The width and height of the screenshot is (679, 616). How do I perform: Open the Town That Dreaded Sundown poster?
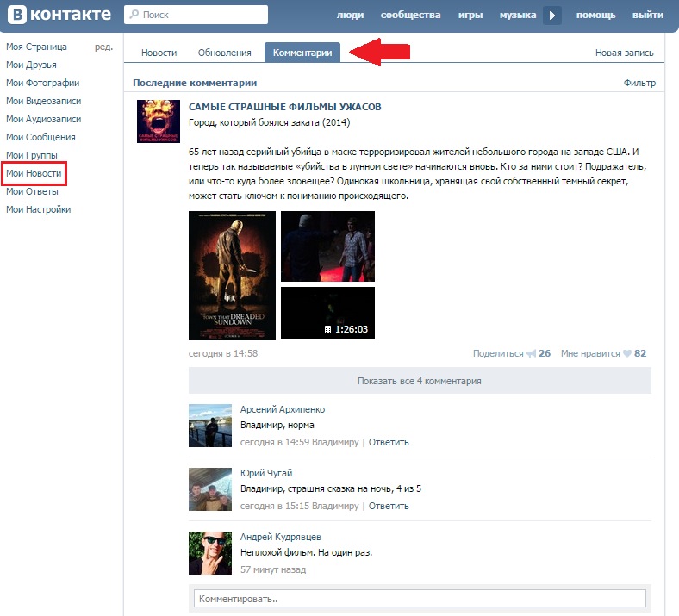click(x=232, y=276)
